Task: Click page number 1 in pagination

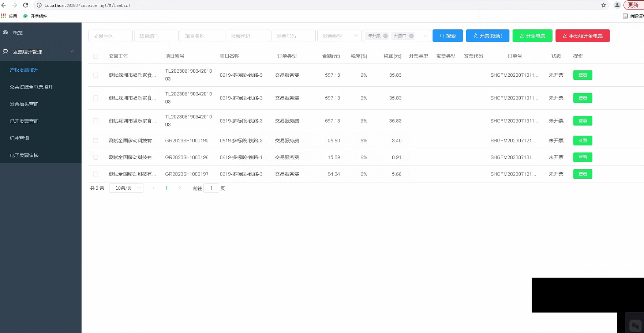Action: [x=166, y=188]
